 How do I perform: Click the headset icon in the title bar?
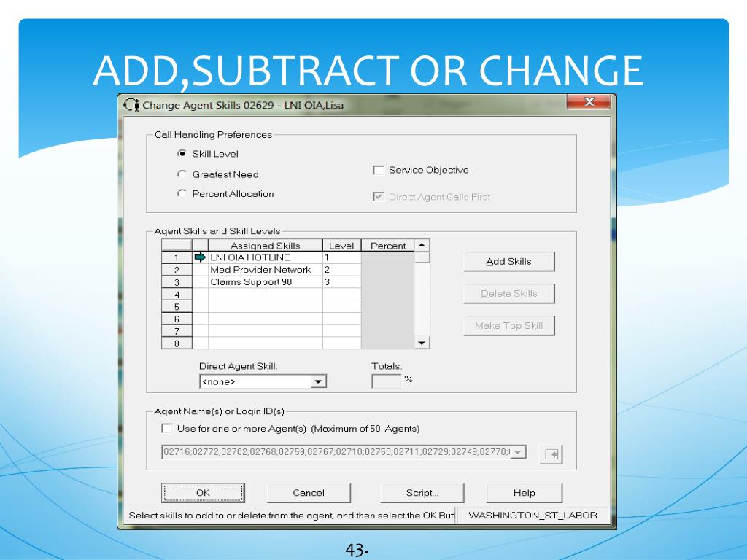point(131,105)
